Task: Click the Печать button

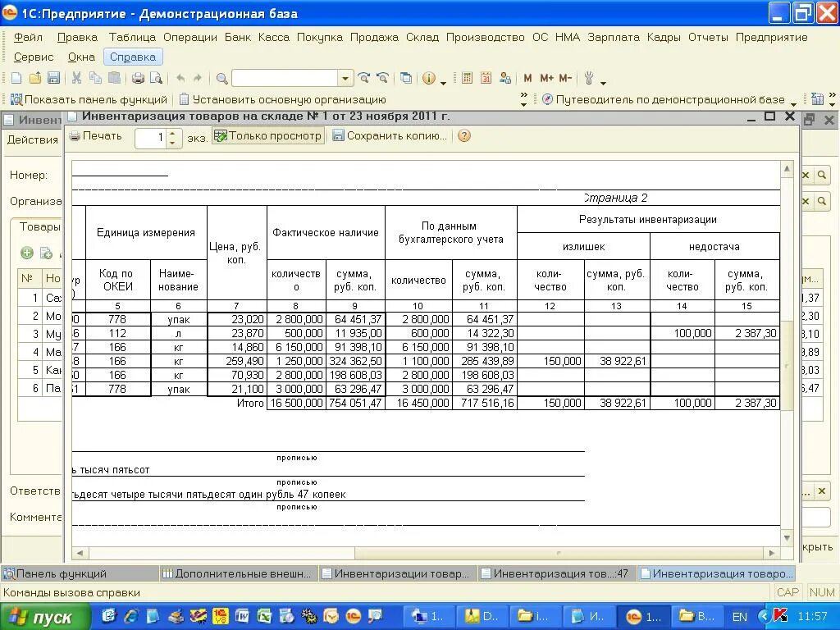Action: click(96, 136)
